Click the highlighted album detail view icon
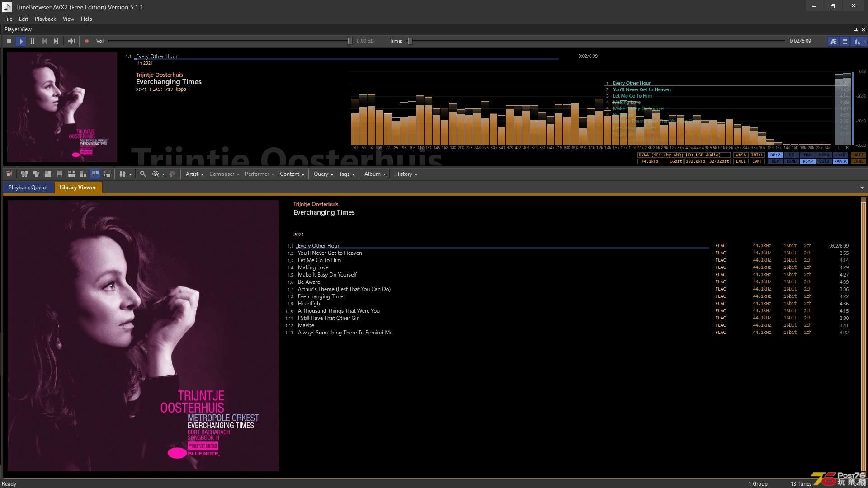This screenshot has height=488, width=868. pyautogui.click(x=95, y=174)
